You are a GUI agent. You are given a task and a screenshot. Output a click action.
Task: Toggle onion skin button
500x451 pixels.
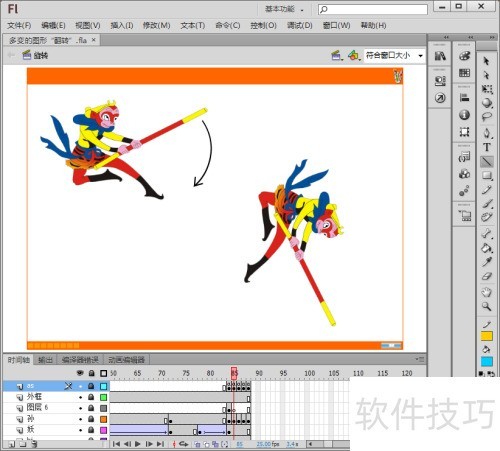coord(197,444)
